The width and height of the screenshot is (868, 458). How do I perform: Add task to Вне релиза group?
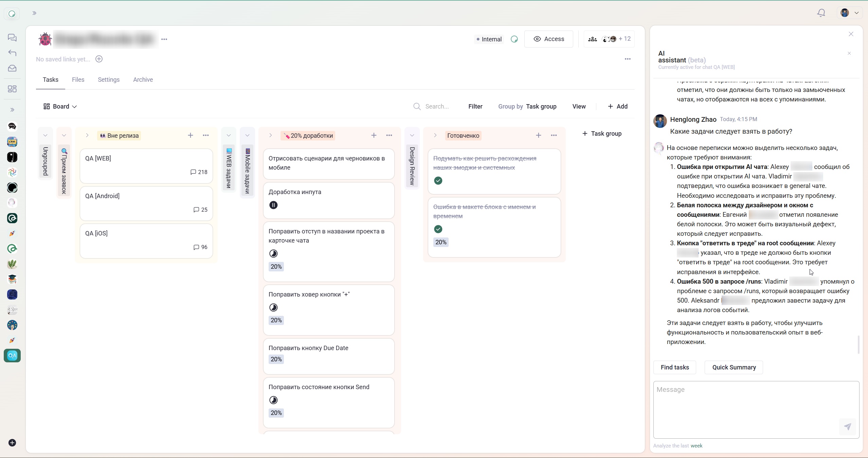[x=190, y=135]
